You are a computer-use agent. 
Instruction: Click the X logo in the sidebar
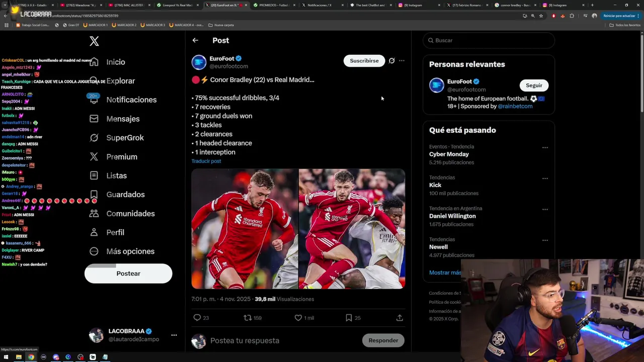click(94, 41)
